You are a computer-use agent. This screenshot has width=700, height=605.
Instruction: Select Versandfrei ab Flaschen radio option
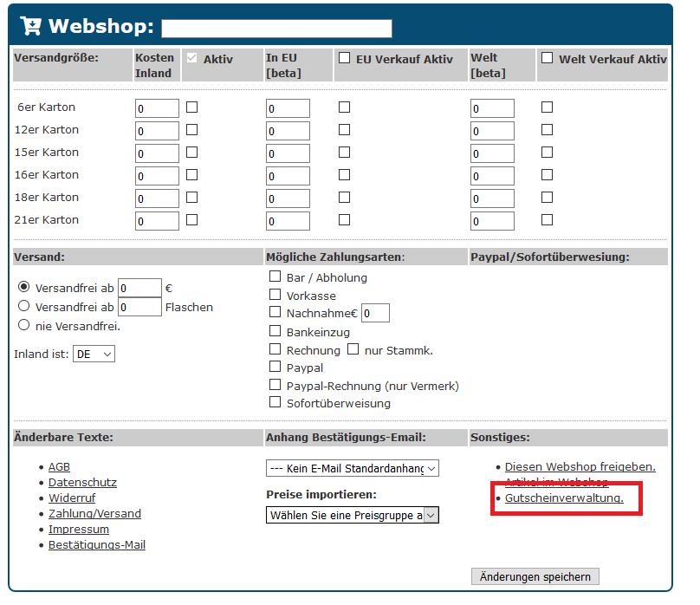click(x=24, y=306)
